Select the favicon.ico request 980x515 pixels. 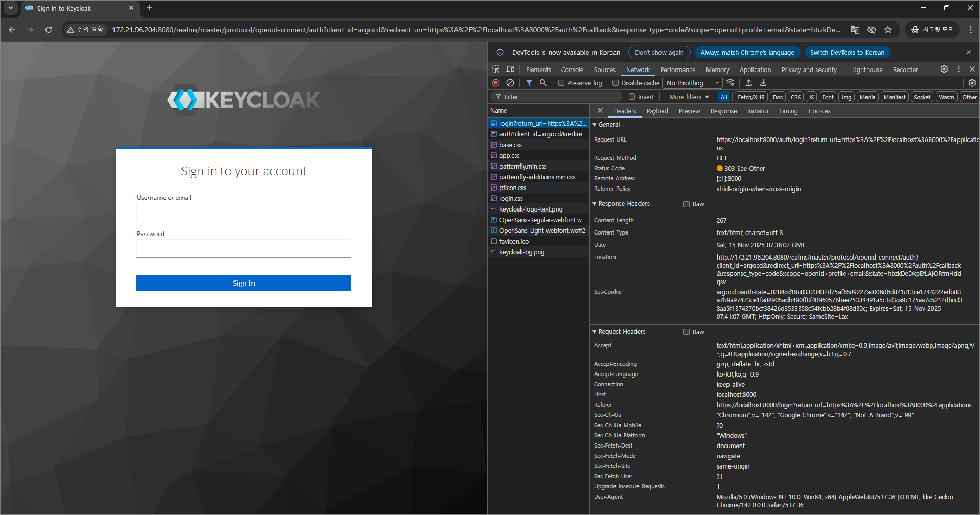tap(539, 241)
